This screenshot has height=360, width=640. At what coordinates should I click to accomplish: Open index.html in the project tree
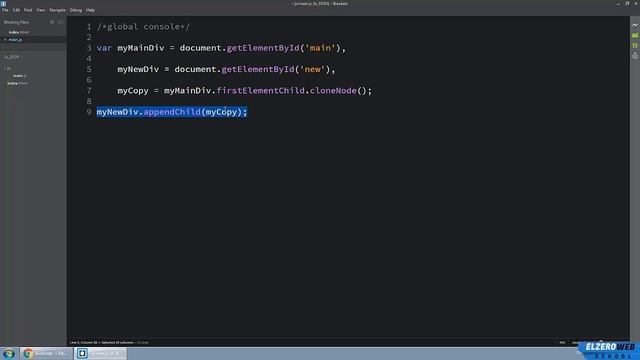(x=17, y=83)
